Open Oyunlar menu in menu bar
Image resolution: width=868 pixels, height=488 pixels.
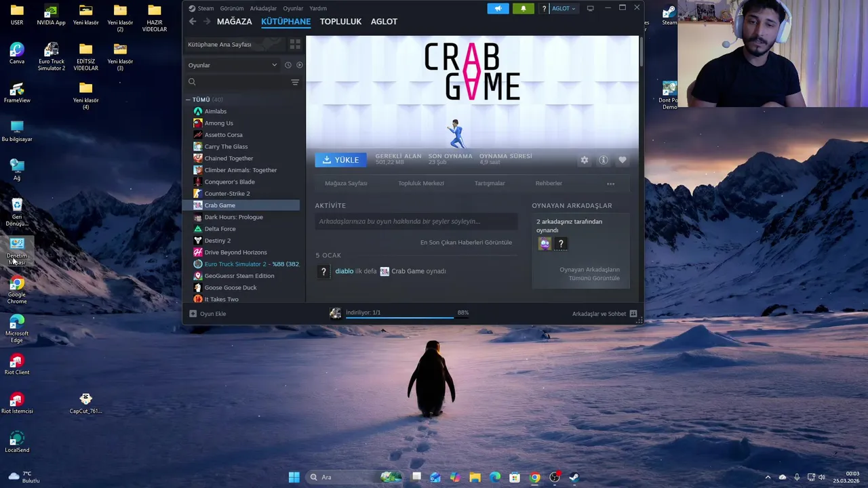(x=293, y=8)
